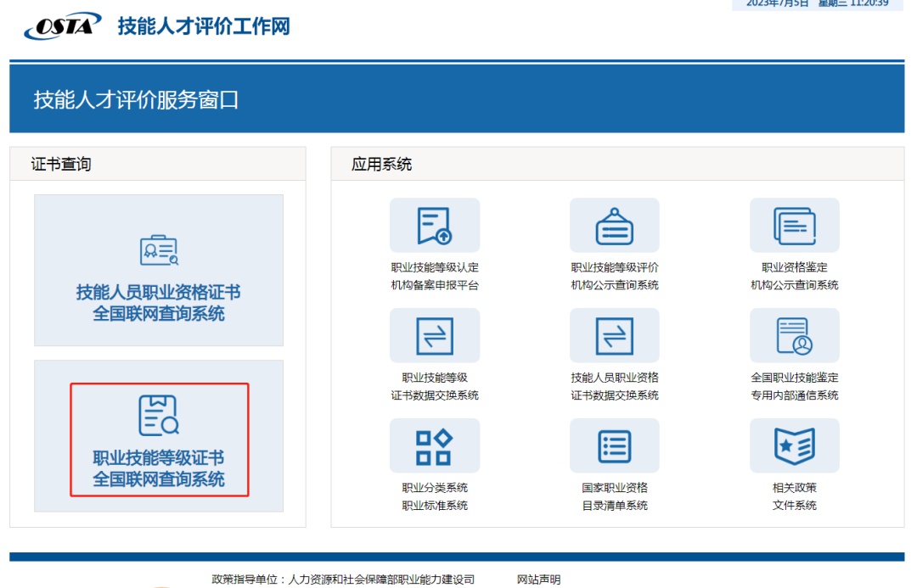
Task: Open 职业技能等级证书数据交换系统 icon
Action: (x=434, y=336)
